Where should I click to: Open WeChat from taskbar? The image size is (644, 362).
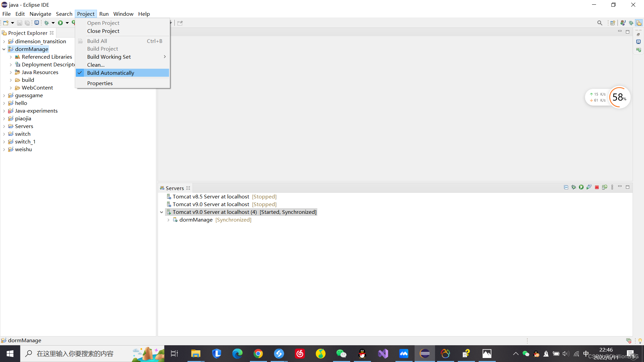[341, 354]
